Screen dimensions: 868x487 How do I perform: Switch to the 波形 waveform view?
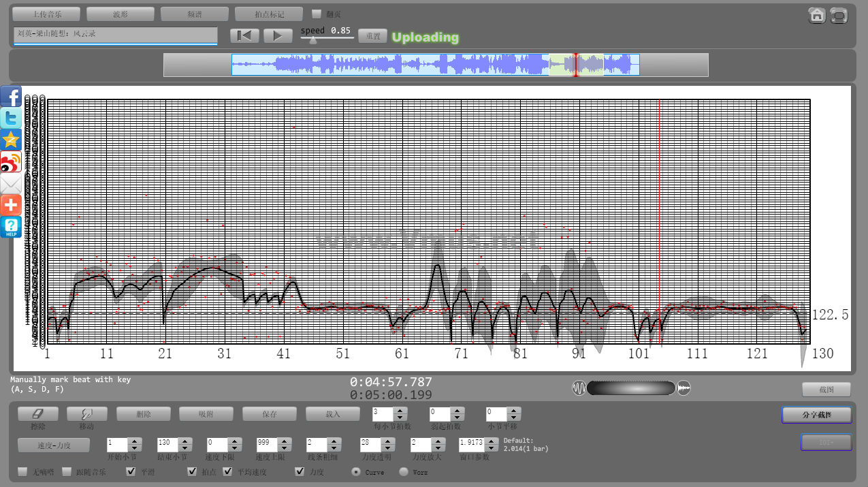120,14
